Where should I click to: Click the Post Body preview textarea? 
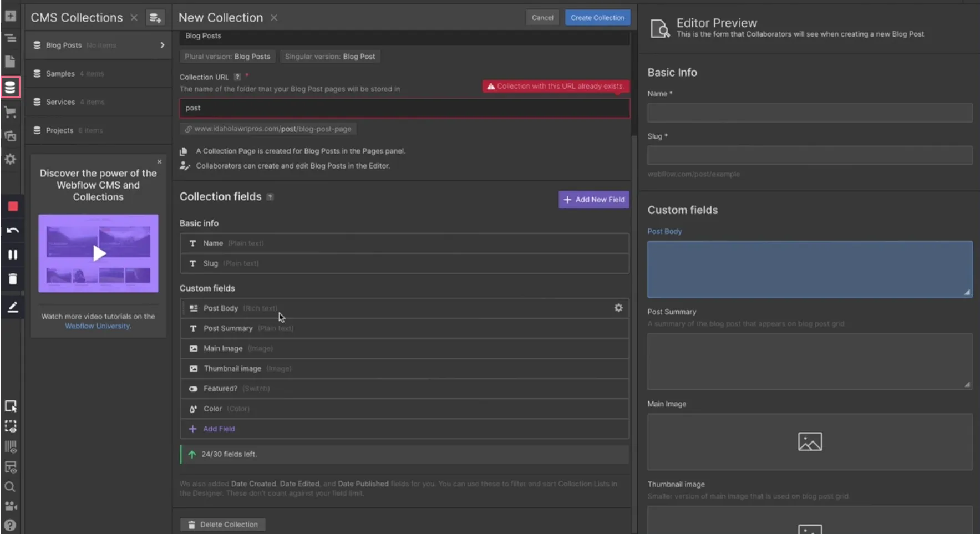click(x=810, y=269)
